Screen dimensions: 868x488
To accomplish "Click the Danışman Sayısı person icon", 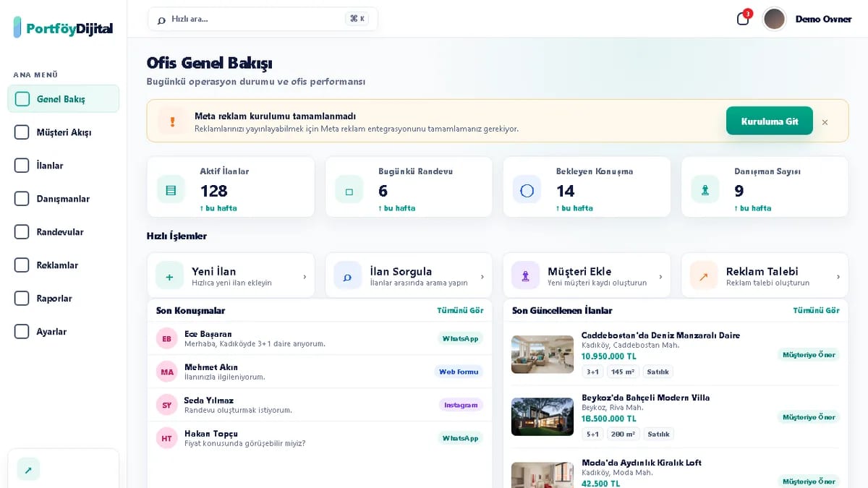I will tap(705, 190).
